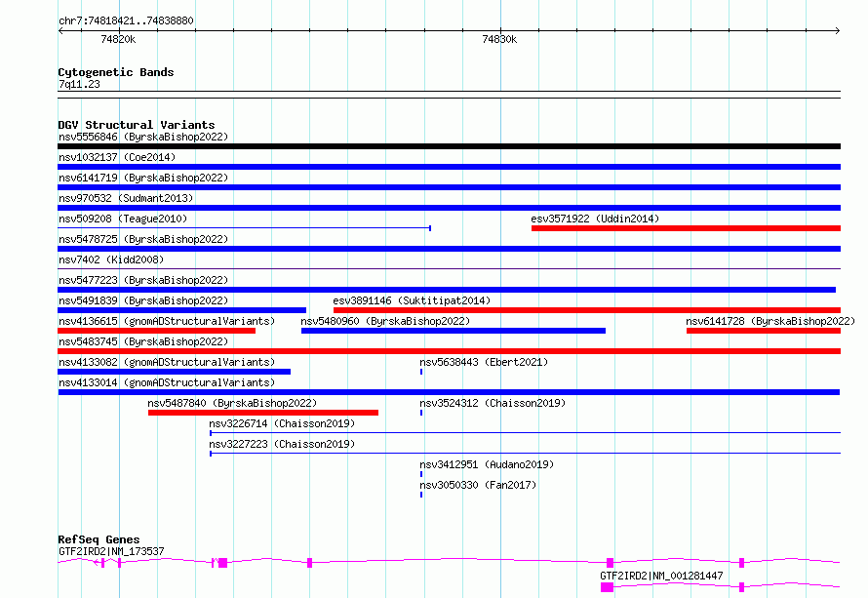This screenshot has width=868, height=598.
Task: Select the nsv509208 (Teague2010) variant label
Action: coord(123,219)
